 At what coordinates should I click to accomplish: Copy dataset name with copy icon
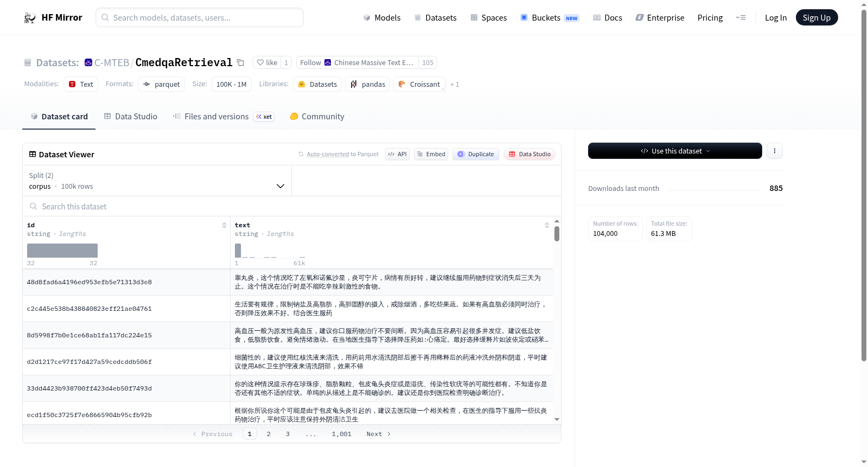(240, 62)
